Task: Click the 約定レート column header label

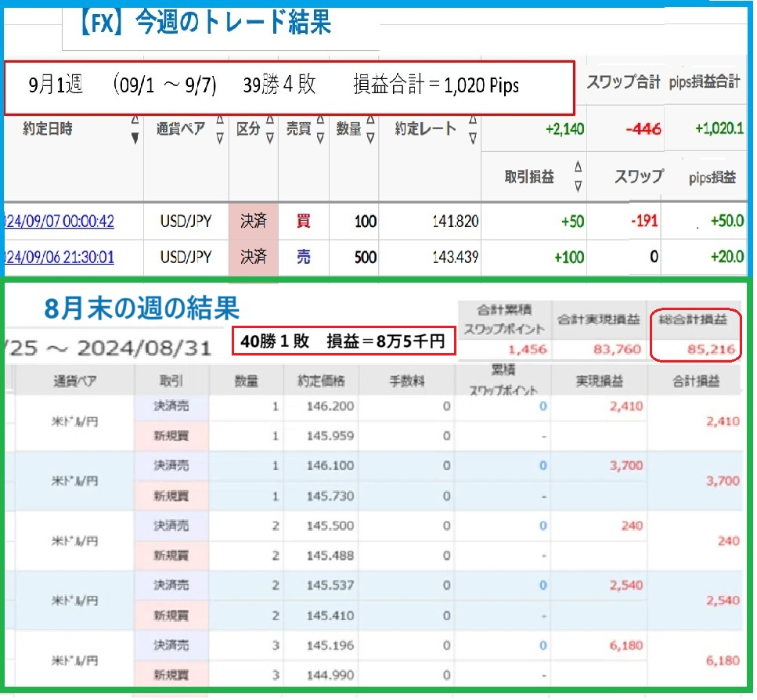Action: point(425,128)
